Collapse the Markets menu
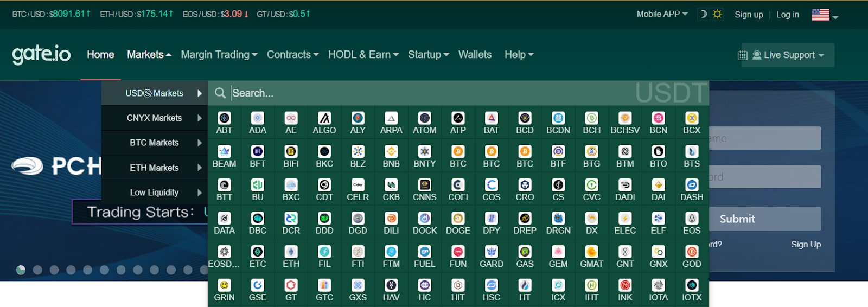 pos(149,55)
